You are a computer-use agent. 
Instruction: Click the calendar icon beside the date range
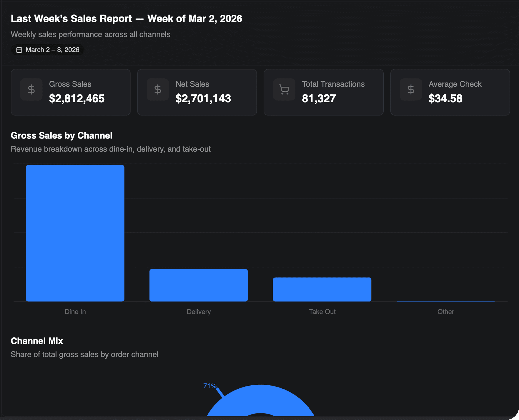(x=19, y=50)
